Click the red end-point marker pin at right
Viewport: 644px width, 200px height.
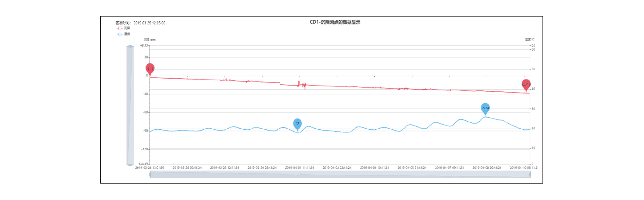click(x=526, y=84)
